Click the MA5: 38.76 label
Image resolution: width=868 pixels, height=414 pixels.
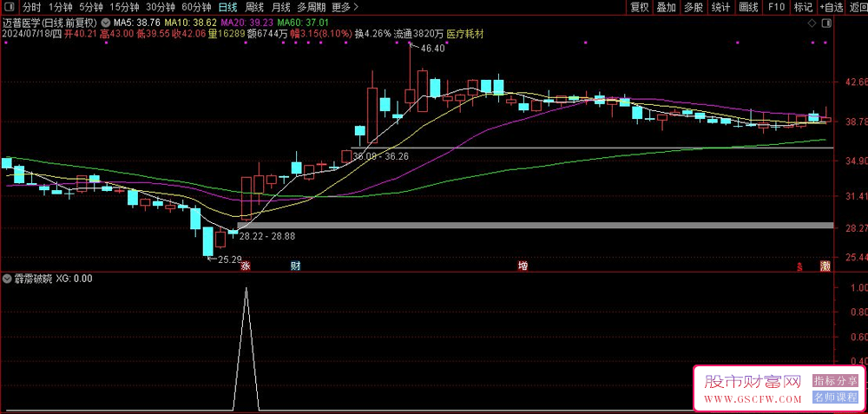pos(137,23)
